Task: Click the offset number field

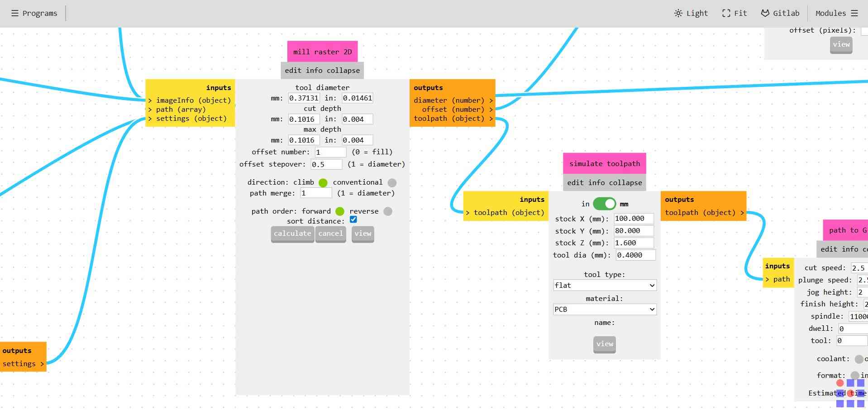Action: click(331, 152)
